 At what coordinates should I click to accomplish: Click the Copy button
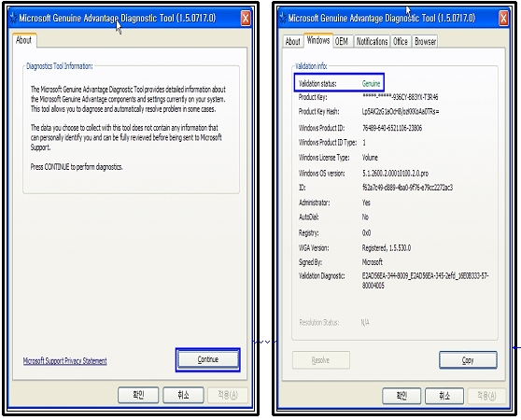pyautogui.click(x=468, y=360)
